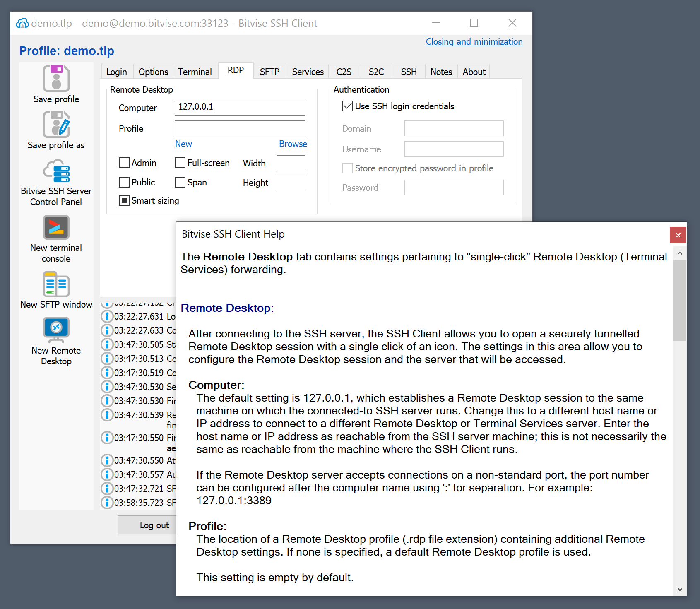This screenshot has width=700, height=609.
Task: Toggle the Smart sizing checkbox
Action: coord(124,201)
